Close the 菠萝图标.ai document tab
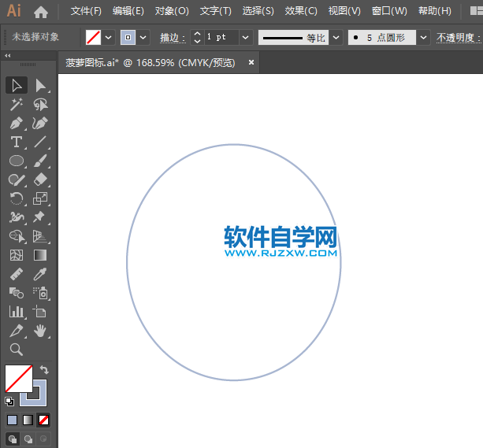 coord(251,62)
